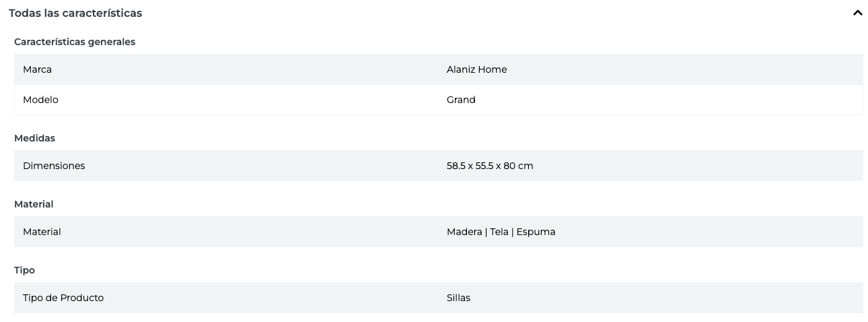Select the Alaniz Home brand value

[x=476, y=69]
